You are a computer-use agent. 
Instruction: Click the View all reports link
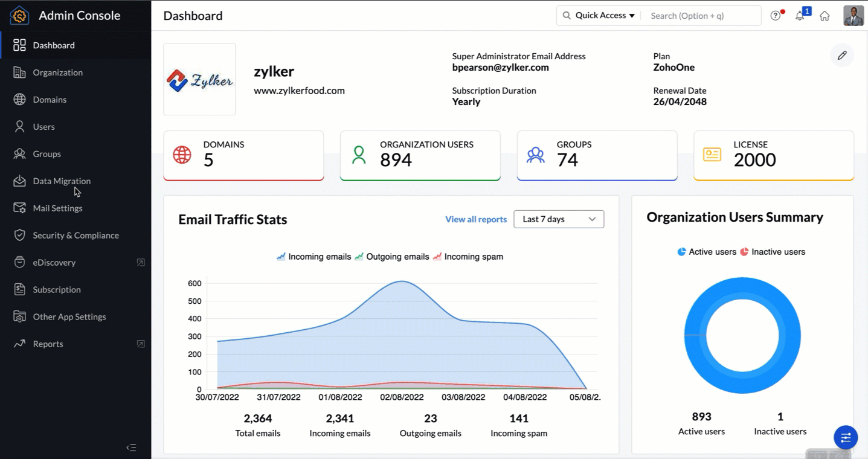tap(476, 219)
